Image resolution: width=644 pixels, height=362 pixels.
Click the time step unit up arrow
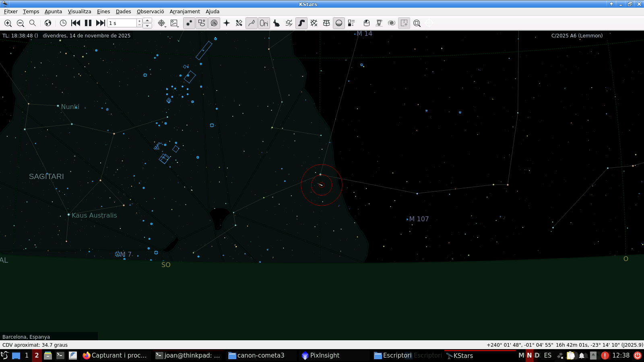click(147, 21)
